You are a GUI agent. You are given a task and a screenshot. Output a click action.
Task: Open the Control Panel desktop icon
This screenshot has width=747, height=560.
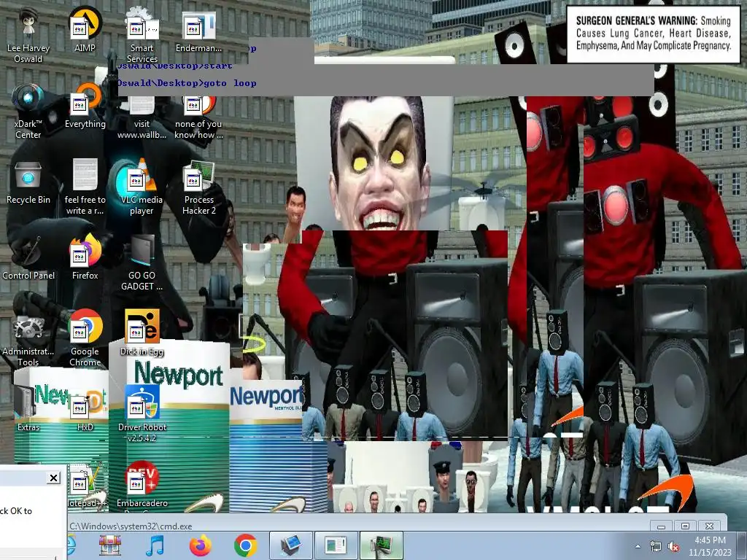coord(28,258)
